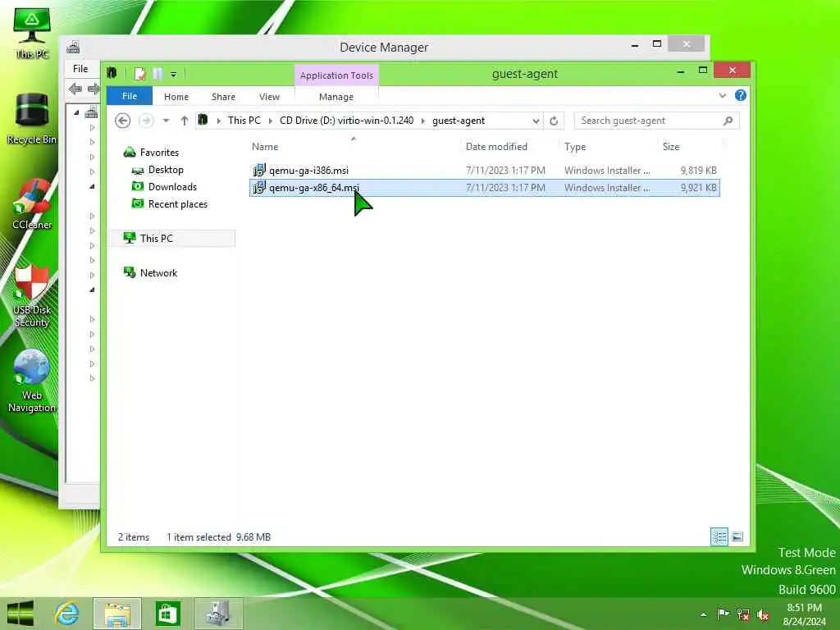Click the search magnifier icon
The height and width of the screenshot is (630, 840).
coord(728,121)
